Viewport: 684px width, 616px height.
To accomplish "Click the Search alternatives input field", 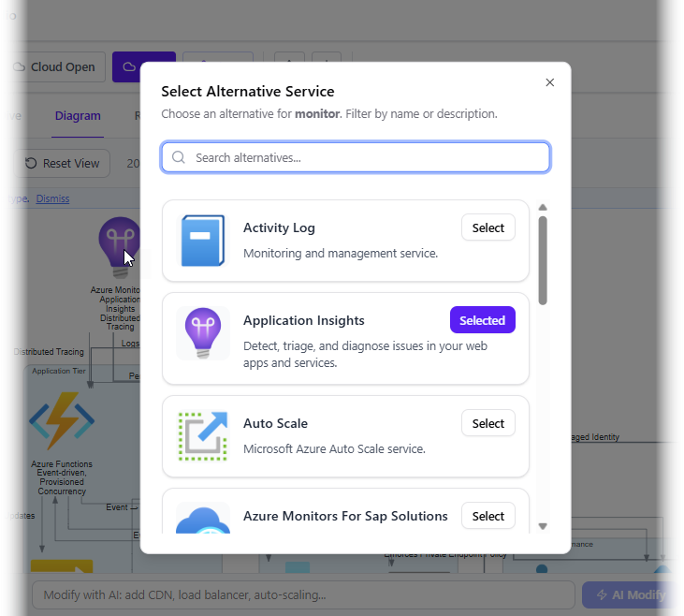I will click(365, 157).
